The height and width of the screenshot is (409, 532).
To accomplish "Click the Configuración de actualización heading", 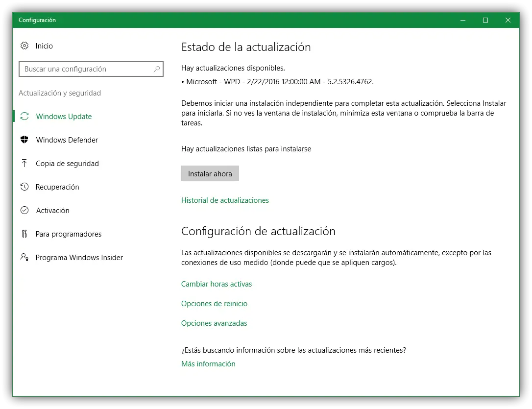I will pos(258,231).
